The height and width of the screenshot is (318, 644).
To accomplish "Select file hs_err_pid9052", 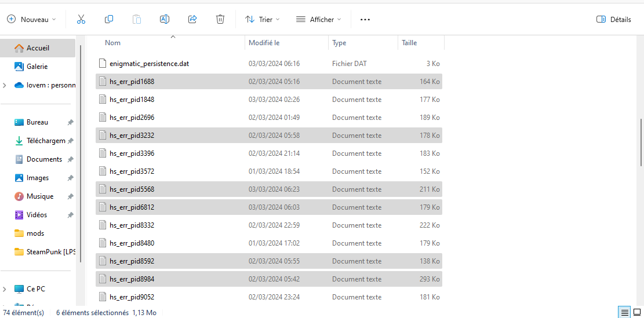I will pyautogui.click(x=269, y=297).
